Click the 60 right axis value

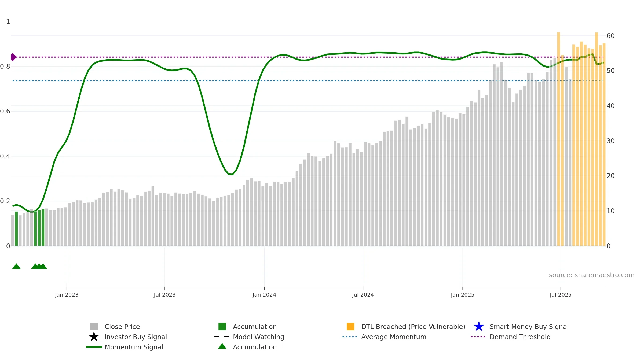coord(610,36)
